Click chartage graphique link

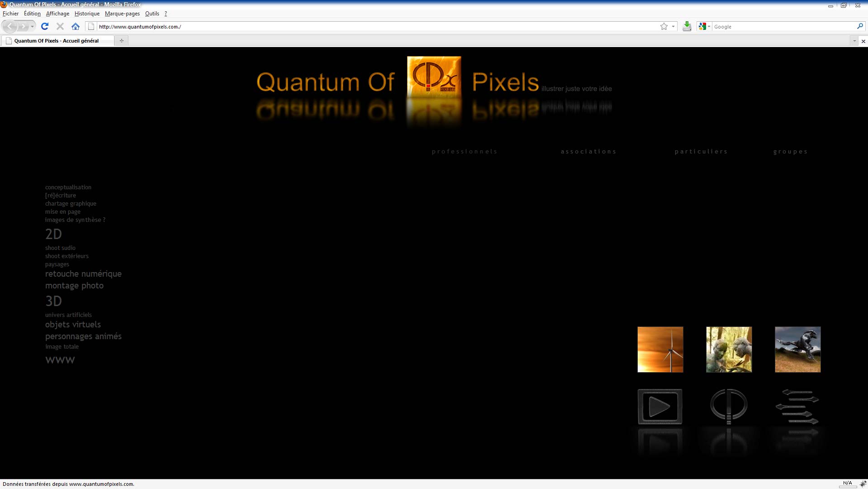point(71,203)
